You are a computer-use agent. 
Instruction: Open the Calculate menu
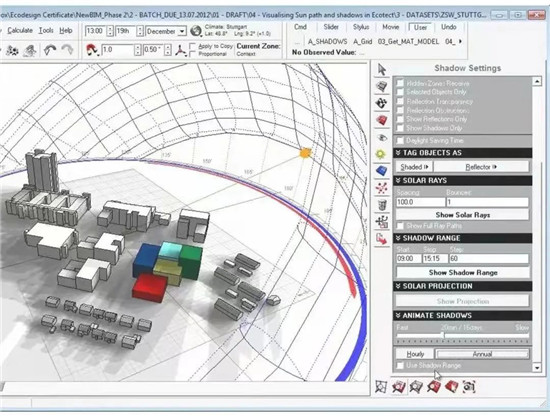tap(20, 31)
